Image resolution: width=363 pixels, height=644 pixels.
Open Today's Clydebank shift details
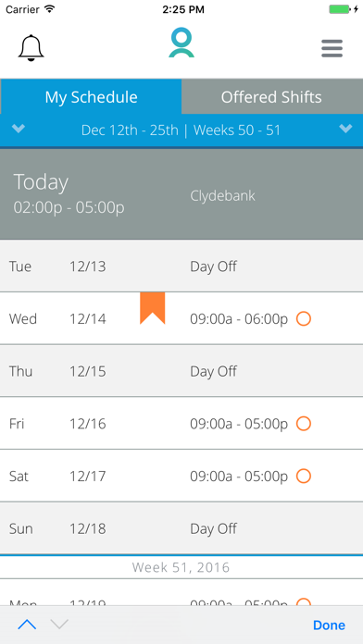(181, 193)
